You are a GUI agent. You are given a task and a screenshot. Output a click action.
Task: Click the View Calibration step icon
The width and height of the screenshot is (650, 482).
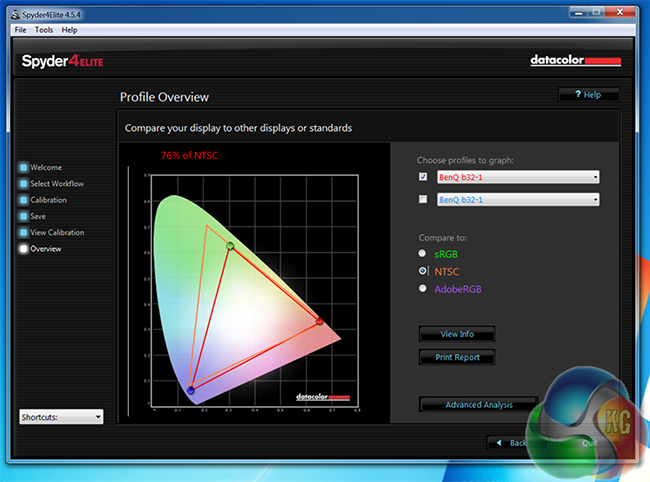click(23, 233)
